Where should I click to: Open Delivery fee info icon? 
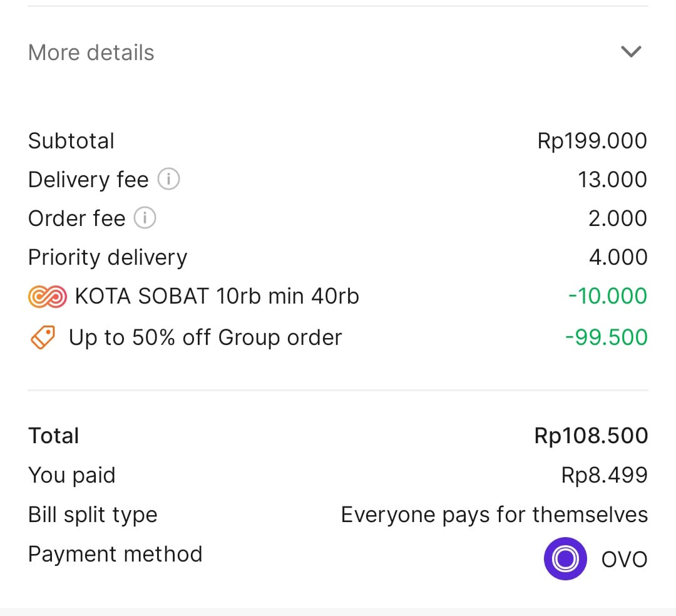[x=168, y=180]
